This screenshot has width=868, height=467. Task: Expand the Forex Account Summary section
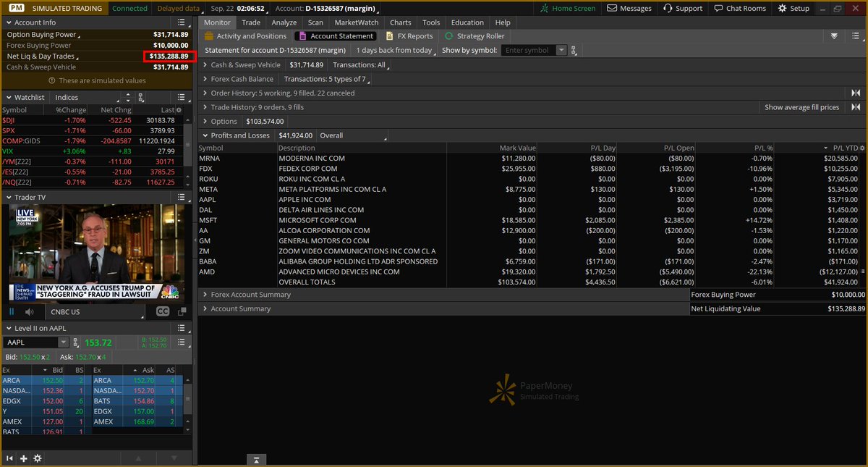205,295
